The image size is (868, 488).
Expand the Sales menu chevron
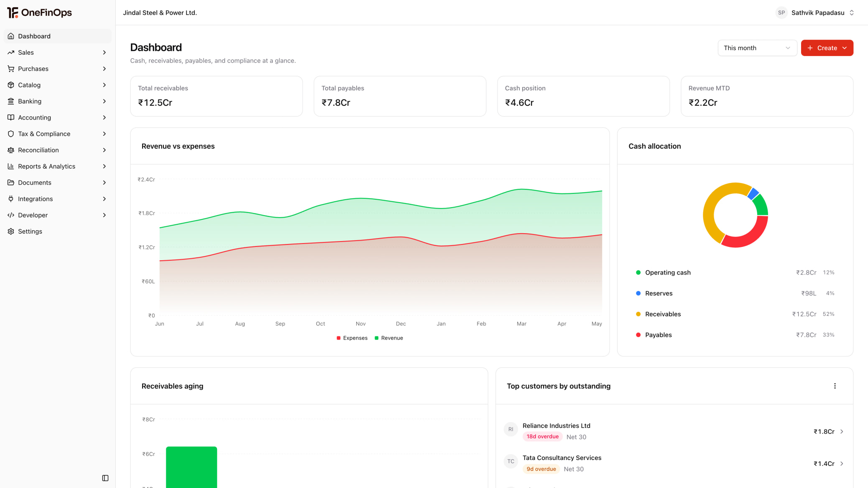pyautogui.click(x=105, y=53)
